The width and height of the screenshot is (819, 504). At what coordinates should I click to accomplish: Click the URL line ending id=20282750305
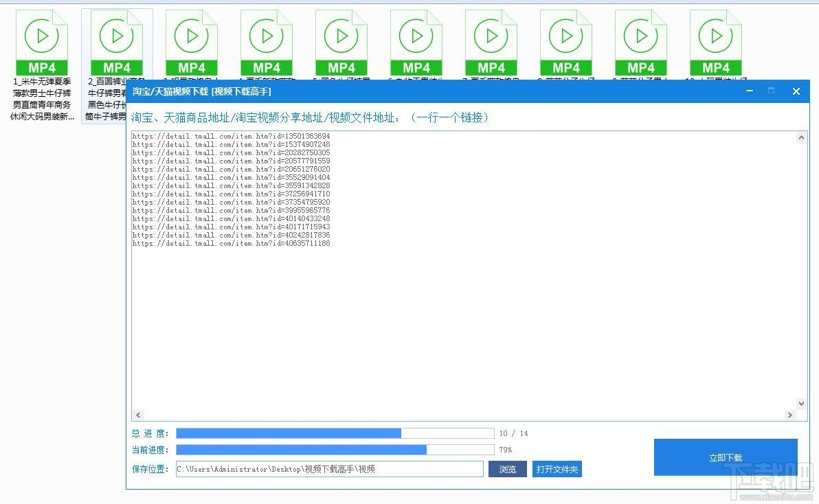(x=231, y=153)
